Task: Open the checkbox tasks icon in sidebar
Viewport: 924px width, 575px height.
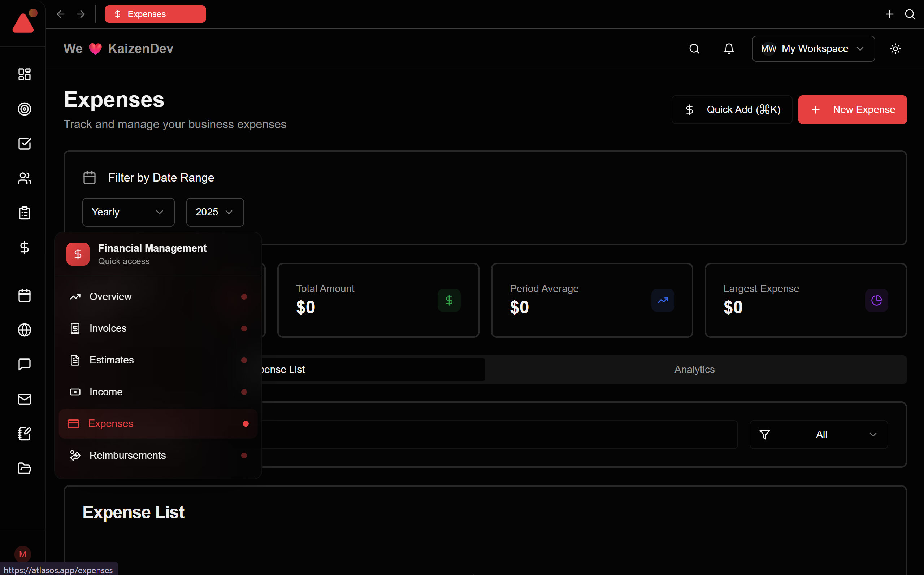Action: 24,143
